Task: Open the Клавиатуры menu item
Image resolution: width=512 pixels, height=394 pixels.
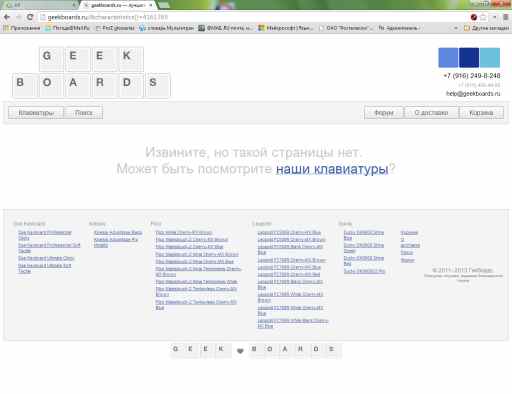Action: point(36,113)
